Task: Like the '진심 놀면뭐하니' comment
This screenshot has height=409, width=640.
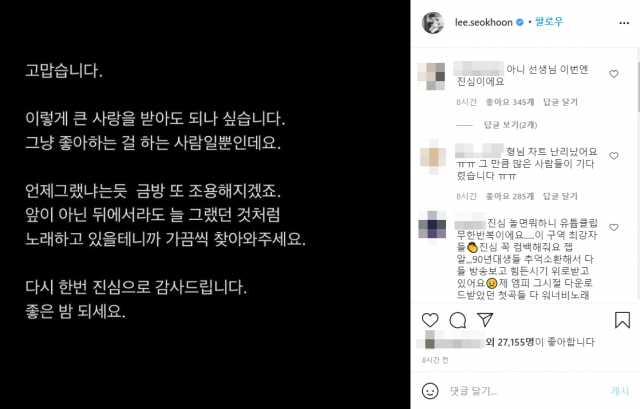Action: [613, 227]
